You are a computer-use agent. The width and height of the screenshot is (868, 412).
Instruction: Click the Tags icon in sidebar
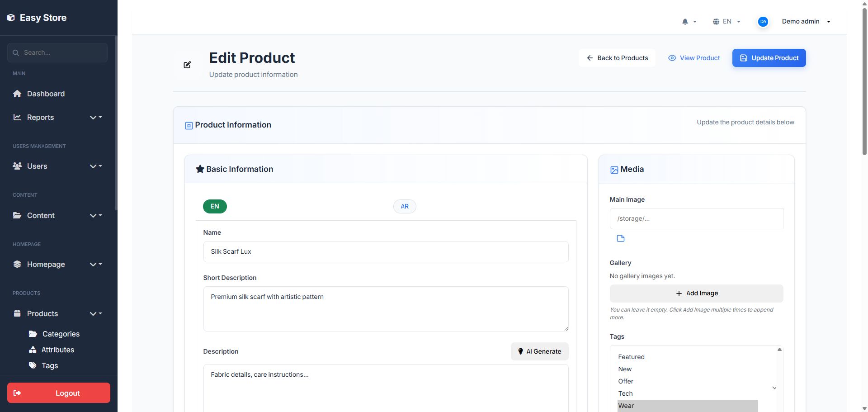(x=33, y=365)
